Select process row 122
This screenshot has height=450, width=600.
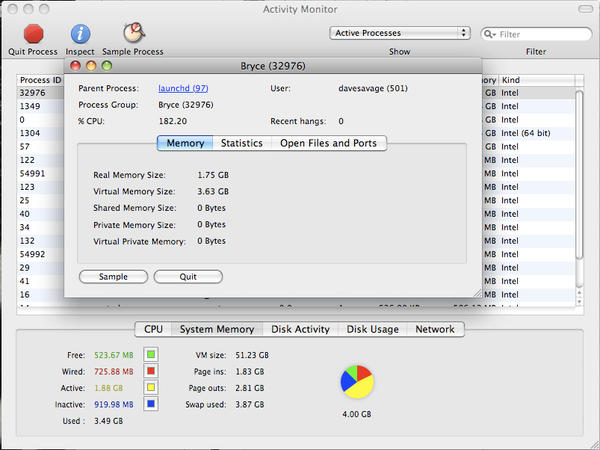[x=41, y=160]
